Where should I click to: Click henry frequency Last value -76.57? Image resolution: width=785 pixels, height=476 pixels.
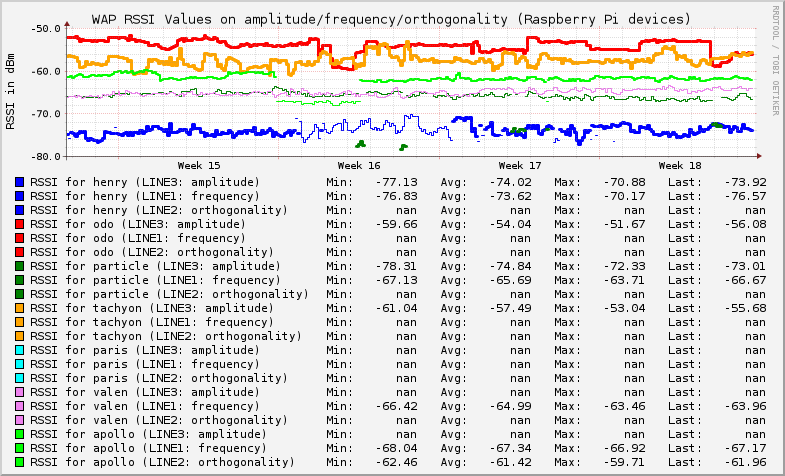click(x=745, y=196)
